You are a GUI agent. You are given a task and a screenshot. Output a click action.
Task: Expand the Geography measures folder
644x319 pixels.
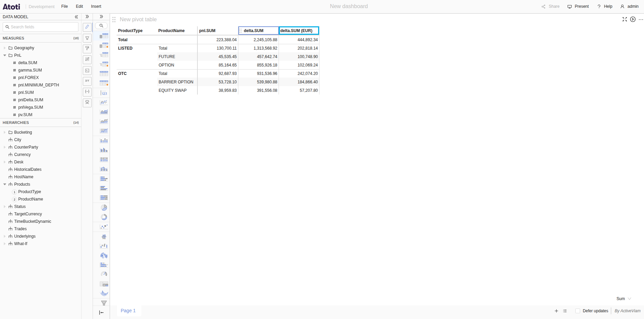(5, 48)
